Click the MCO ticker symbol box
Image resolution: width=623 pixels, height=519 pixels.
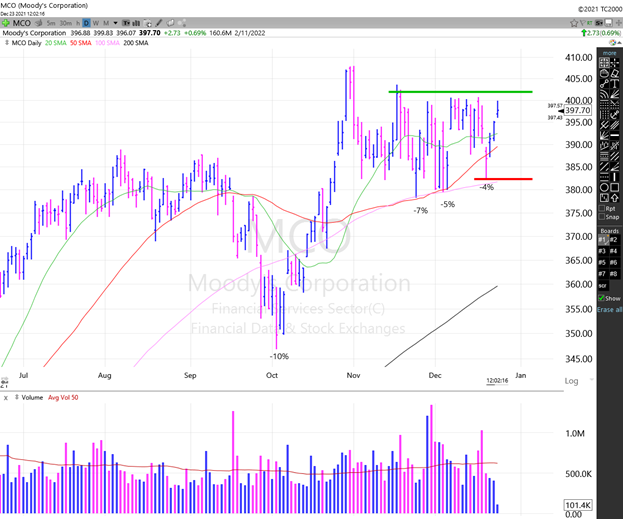coord(22,23)
